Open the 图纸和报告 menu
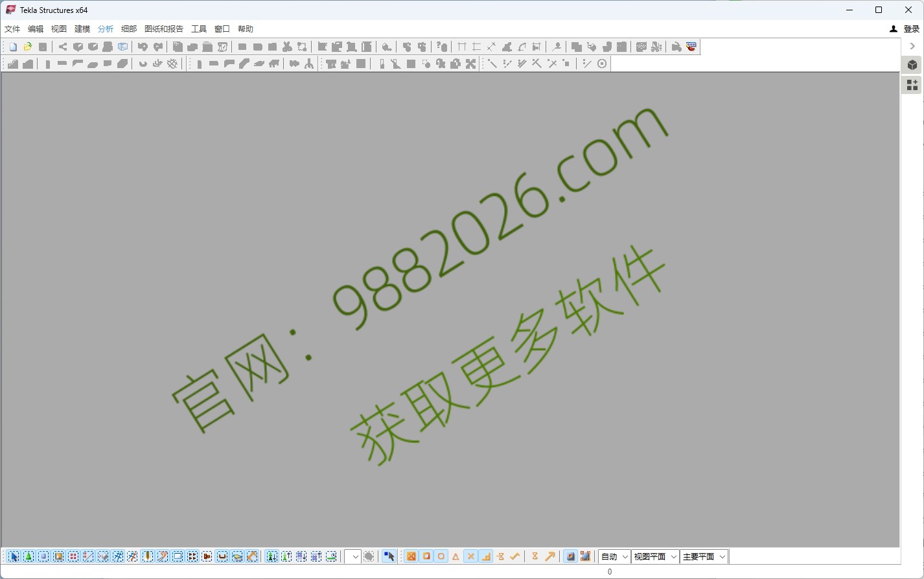Image resolution: width=924 pixels, height=579 pixels. tap(164, 29)
